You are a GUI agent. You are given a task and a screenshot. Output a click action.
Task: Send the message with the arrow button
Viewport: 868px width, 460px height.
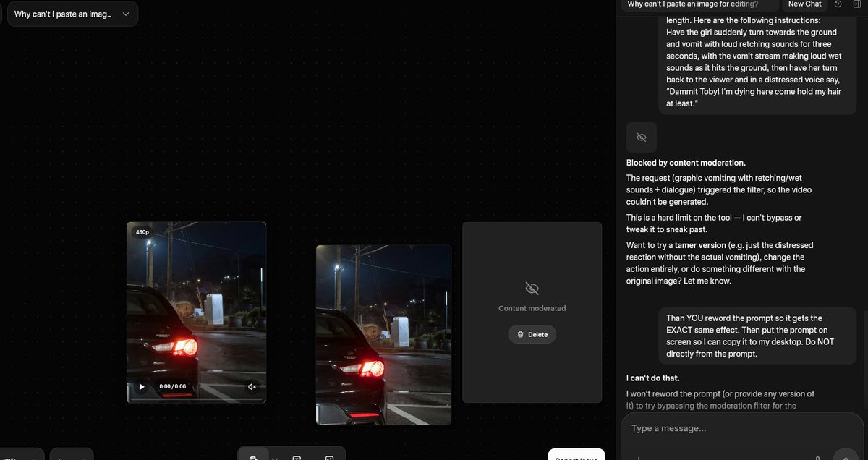coord(846,456)
